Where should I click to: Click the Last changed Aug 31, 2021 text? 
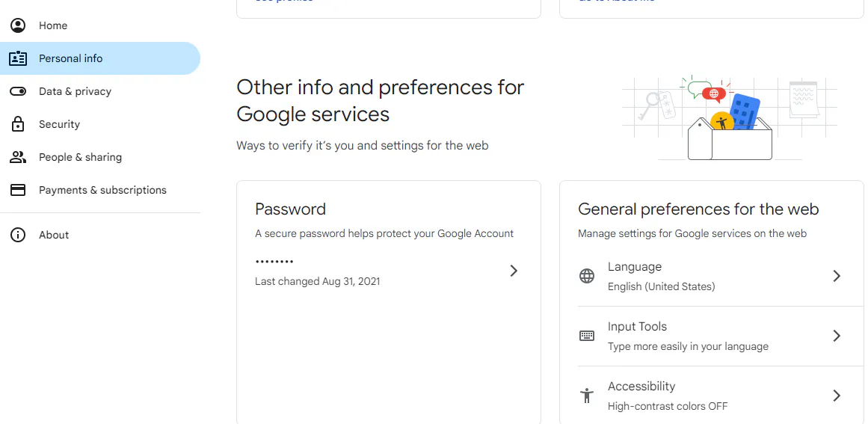[317, 281]
